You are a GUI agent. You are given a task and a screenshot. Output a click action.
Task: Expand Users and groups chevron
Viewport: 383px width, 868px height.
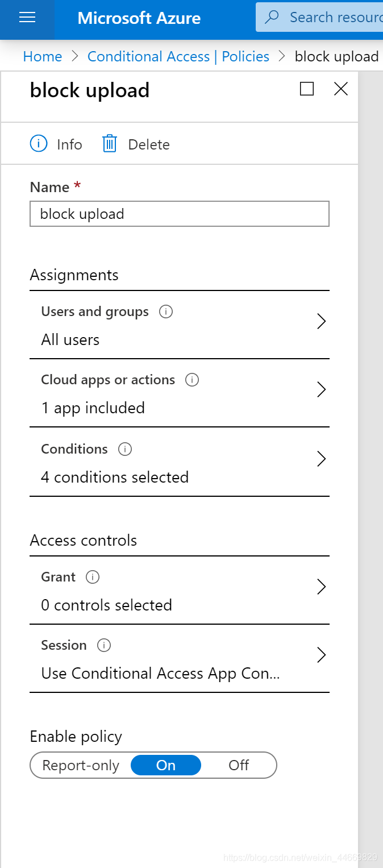[x=321, y=322]
